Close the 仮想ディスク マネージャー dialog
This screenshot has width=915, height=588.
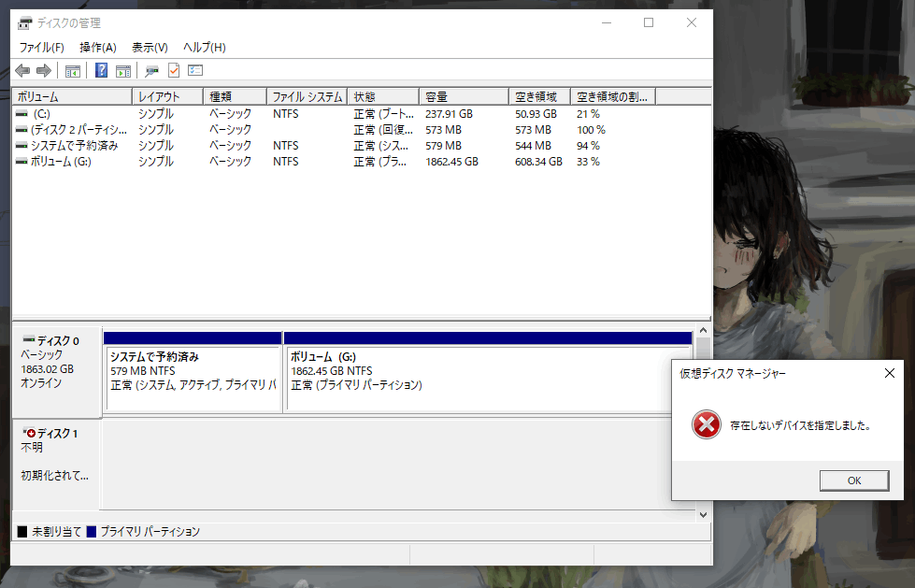889,373
